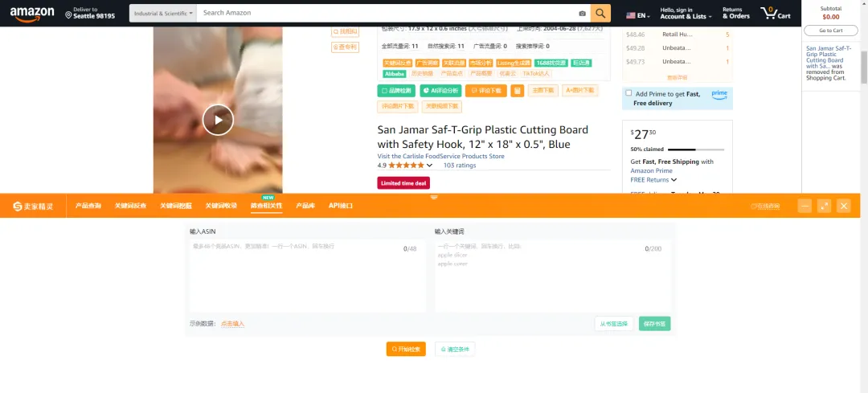Click the Amazon search magnifier button

(600, 14)
